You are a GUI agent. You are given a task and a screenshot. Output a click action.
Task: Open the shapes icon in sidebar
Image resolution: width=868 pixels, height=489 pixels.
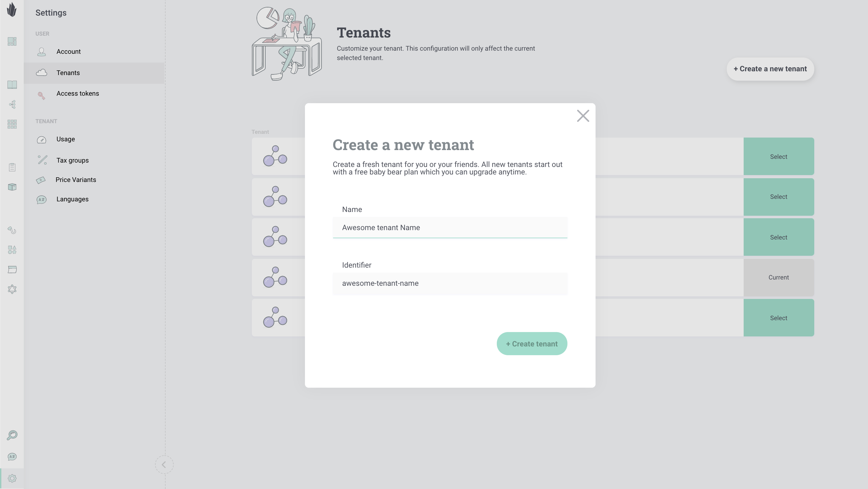click(x=12, y=250)
